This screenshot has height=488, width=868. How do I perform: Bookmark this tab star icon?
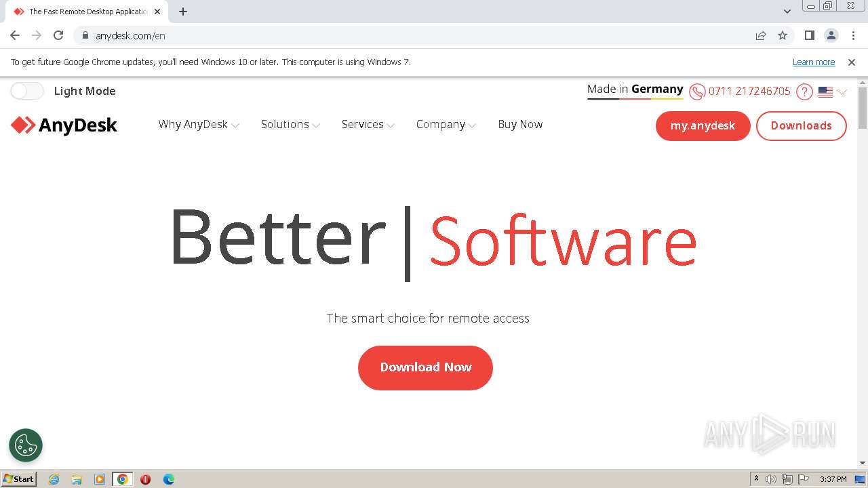pos(783,35)
